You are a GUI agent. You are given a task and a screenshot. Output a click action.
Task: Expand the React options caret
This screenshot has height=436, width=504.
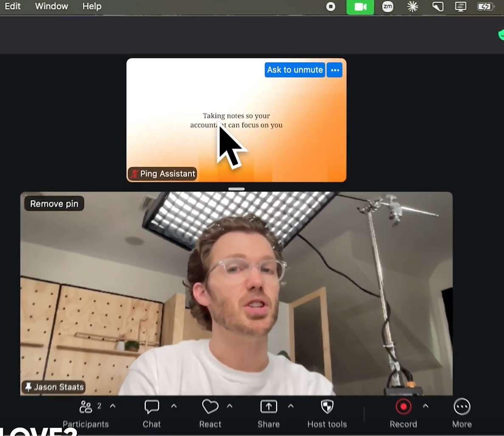[230, 406]
